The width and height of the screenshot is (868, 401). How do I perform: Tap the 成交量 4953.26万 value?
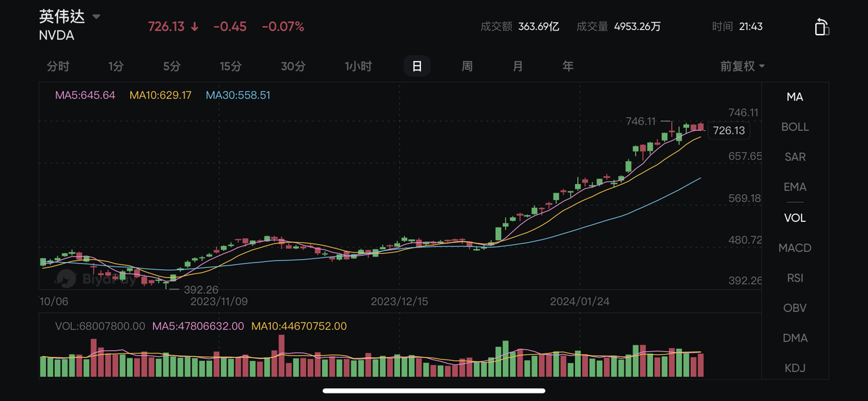pyautogui.click(x=637, y=26)
